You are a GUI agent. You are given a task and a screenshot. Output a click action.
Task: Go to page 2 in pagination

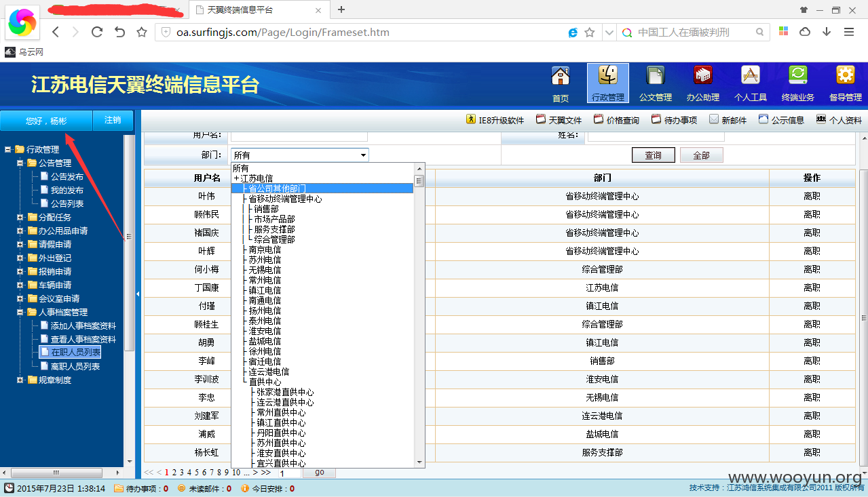(174, 473)
